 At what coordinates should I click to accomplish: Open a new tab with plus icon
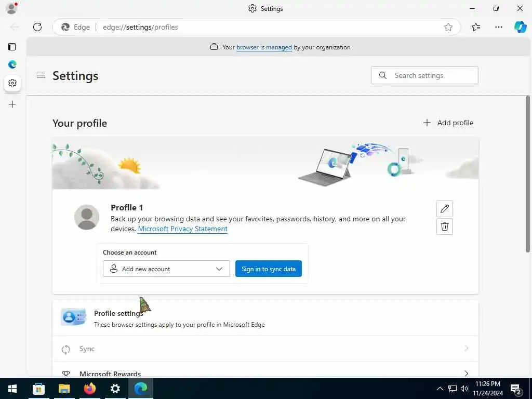click(x=12, y=104)
